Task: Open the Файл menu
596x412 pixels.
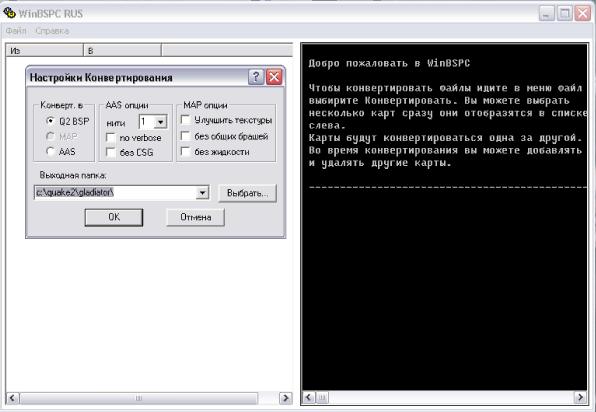Action: pyautogui.click(x=16, y=31)
